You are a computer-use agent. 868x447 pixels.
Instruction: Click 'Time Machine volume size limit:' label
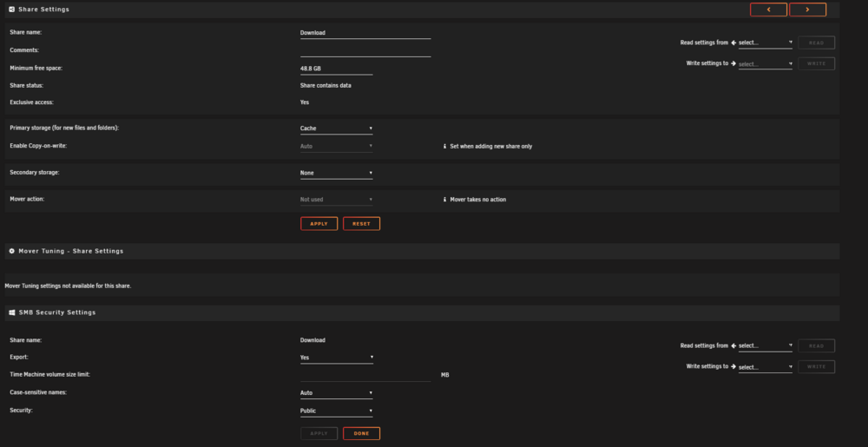point(49,375)
